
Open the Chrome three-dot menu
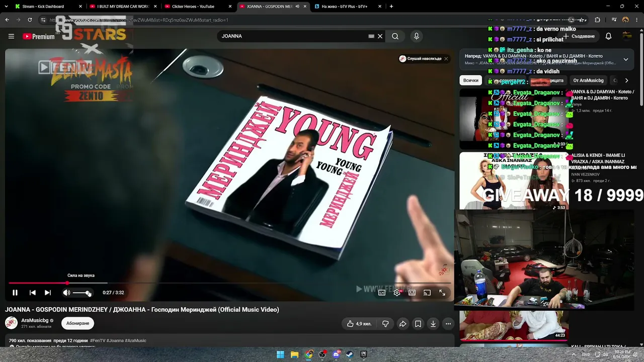[x=637, y=20]
